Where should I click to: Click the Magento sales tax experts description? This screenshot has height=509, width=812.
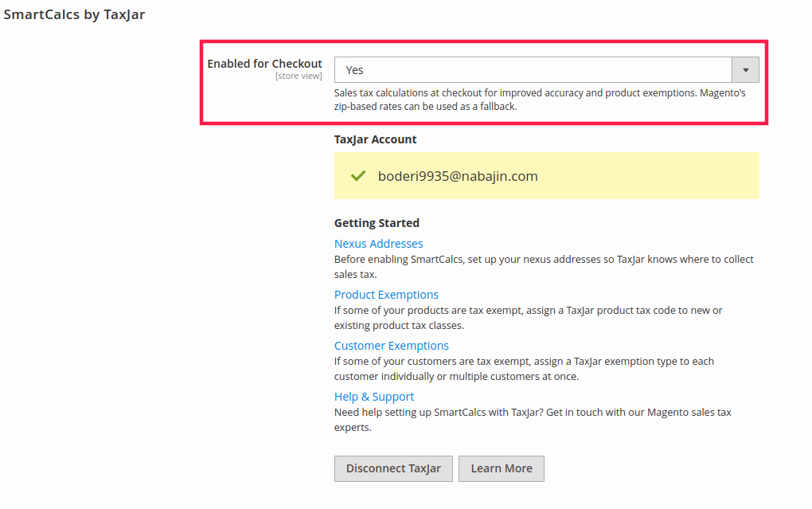532,420
